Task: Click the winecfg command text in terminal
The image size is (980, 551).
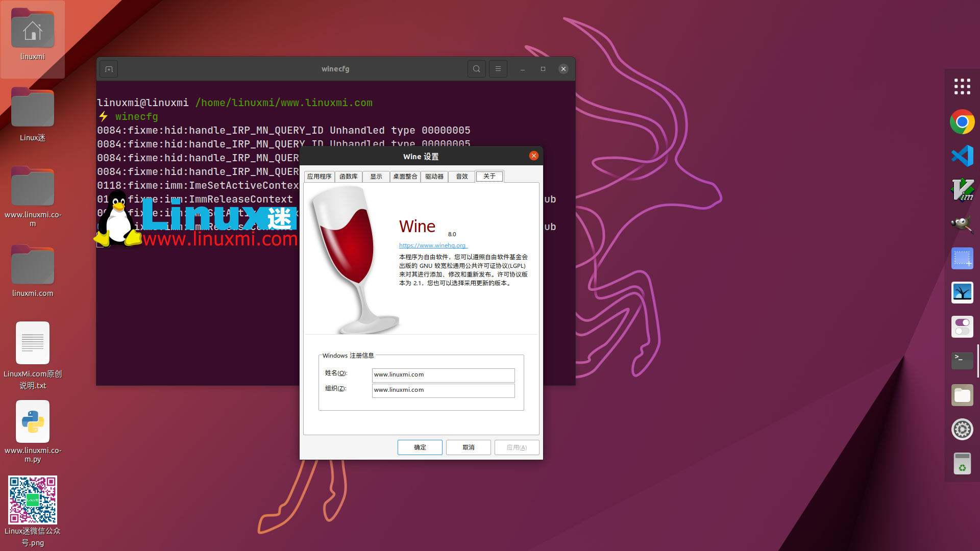Action: (x=137, y=116)
